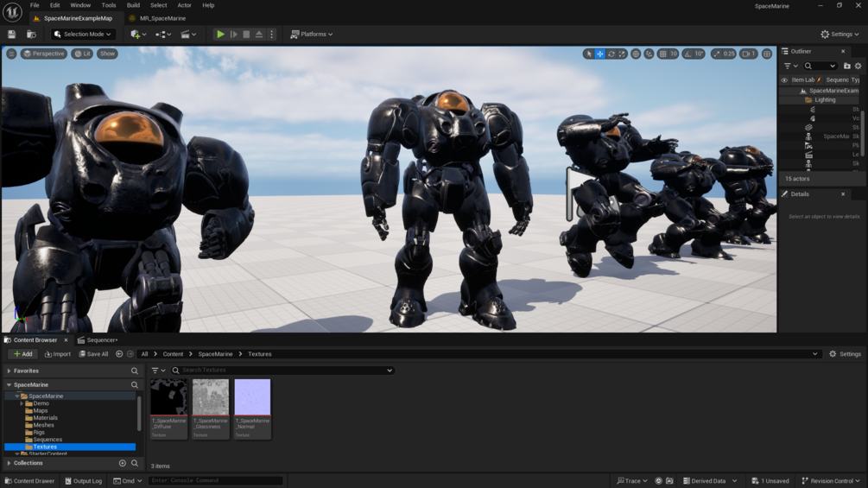This screenshot has height=488, width=868.
Task: Open Outliner filter options icon
Action: click(x=790, y=66)
